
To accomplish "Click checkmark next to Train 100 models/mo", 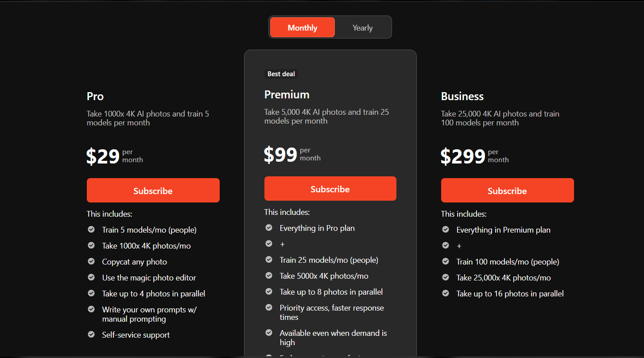I will pos(446,261).
